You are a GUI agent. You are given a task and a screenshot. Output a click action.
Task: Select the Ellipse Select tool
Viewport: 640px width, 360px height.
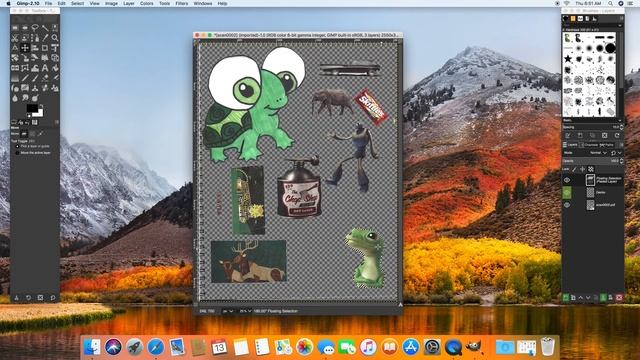point(25,28)
